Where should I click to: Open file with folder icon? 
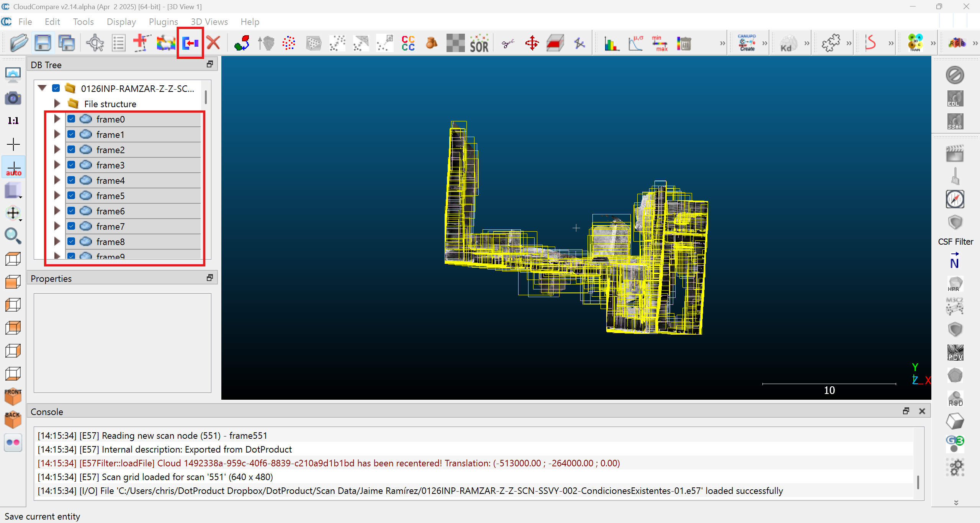19,43
